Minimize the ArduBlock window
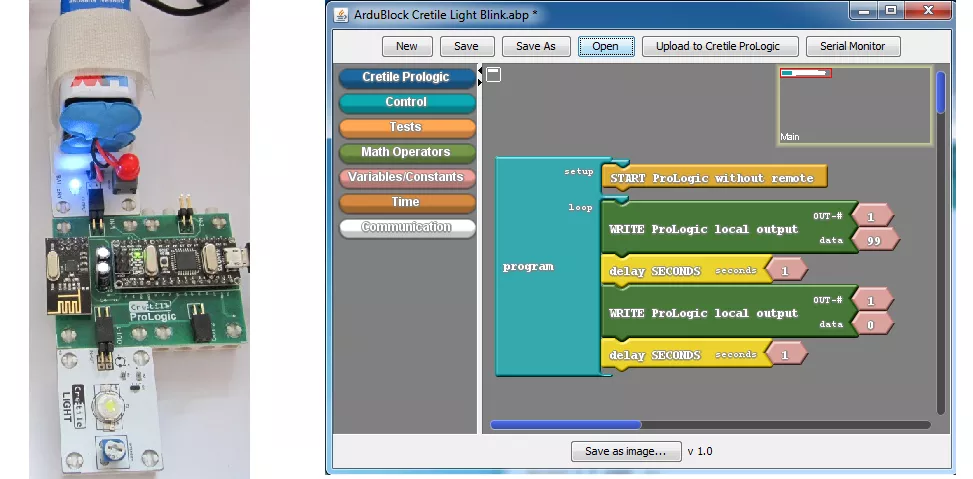The width and height of the screenshot is (973, 479). pos(866,10)
